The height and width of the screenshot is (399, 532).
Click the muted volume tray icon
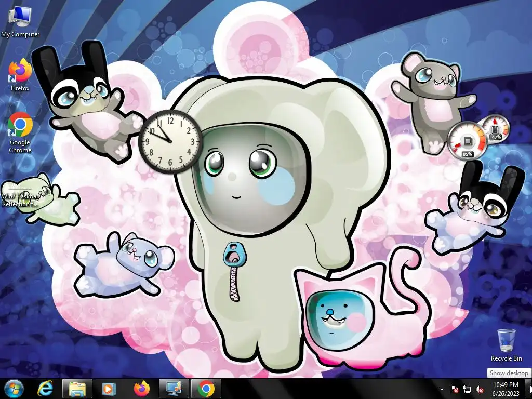pyautogui.click(x=480, y=389)
